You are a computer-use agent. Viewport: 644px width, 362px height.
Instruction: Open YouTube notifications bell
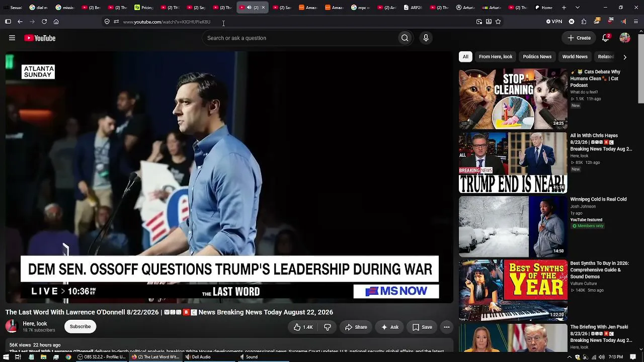click(606, 38)
